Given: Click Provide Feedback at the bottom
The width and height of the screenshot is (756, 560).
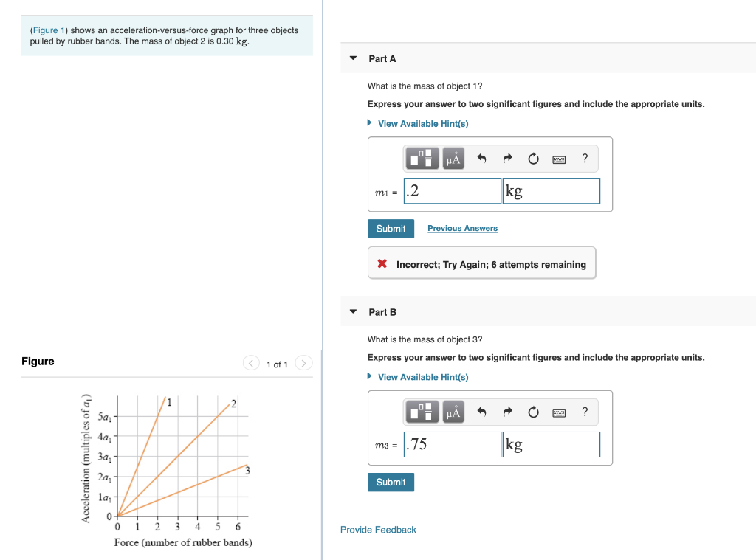Looking at the screenshot, I should [378, 529].
